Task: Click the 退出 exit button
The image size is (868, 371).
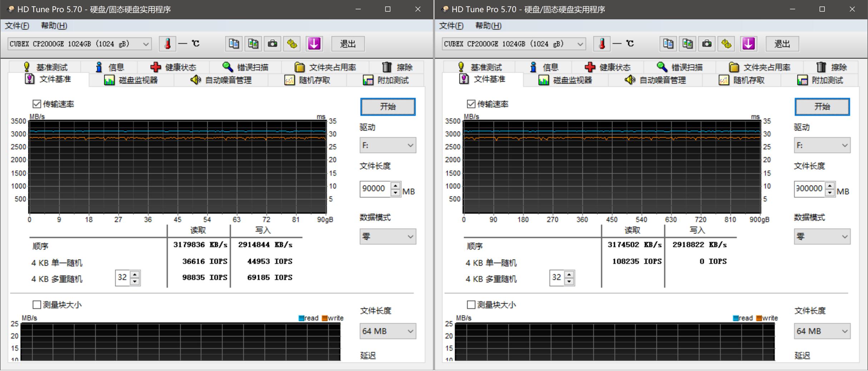Action: [x=347, y=44]
